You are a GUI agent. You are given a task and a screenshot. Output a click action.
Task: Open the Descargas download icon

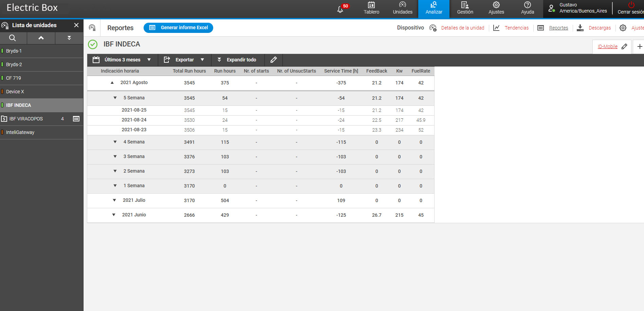pos(580,28)
